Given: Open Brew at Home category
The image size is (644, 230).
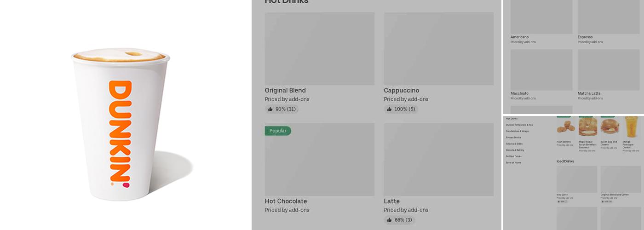Looking at the screenshot, I should tap(513, 163).
